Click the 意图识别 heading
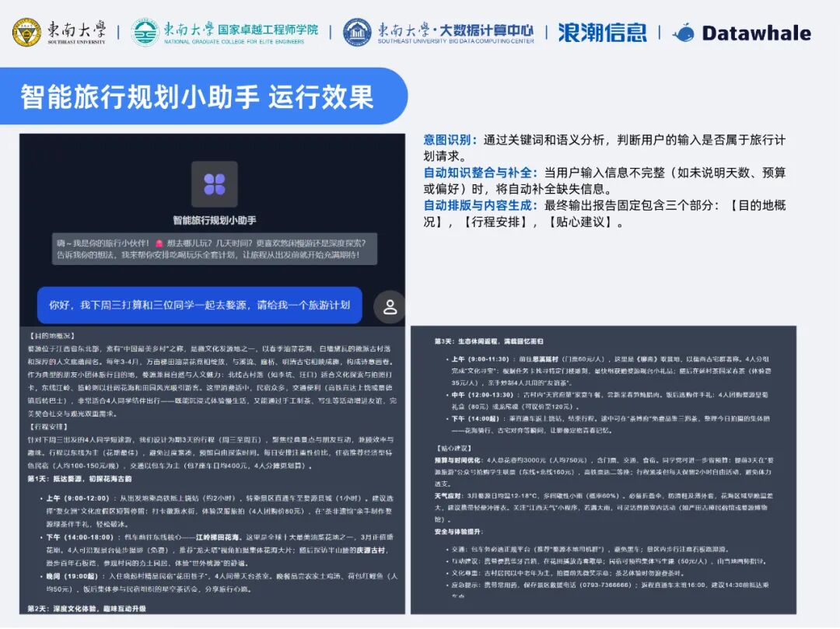The height and width of the screenshot is (629, 840). (450, 140)
